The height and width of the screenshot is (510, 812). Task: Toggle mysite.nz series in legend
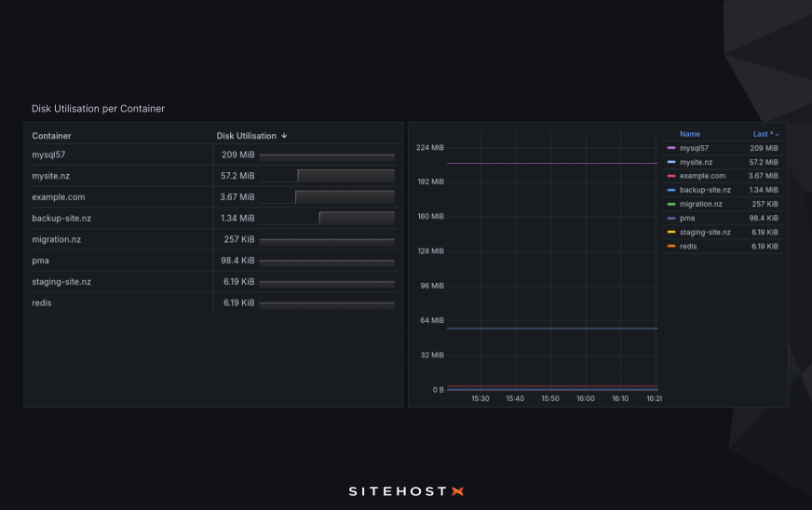pyautogui.click(x=697, y=162)
